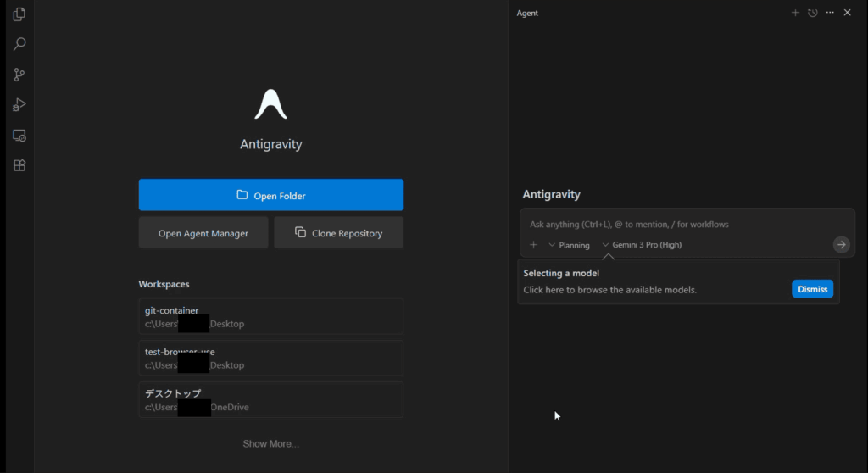This screenshot has width=868, height=473.
Task: Open the Agent conversation history icon
Action: [812, 13]
